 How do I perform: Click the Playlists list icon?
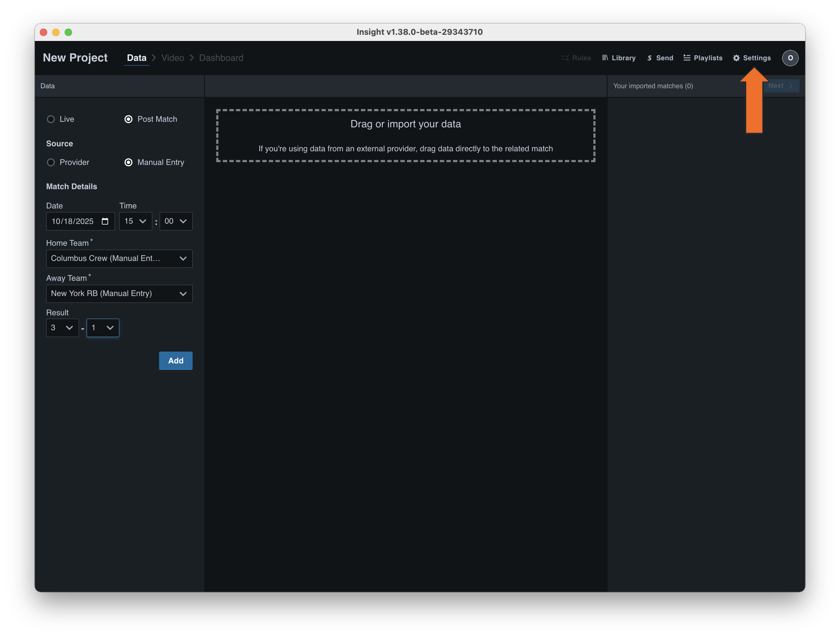[x=687, y=58]
